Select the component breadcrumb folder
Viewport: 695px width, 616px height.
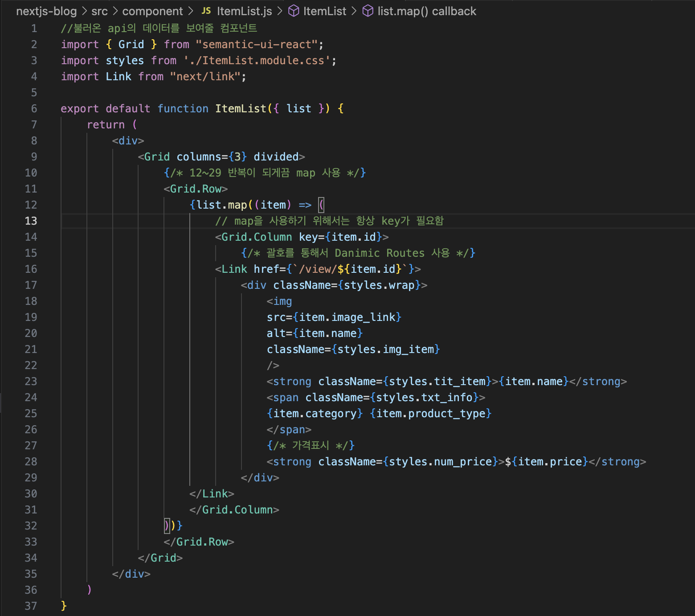[x=152, y=11]
